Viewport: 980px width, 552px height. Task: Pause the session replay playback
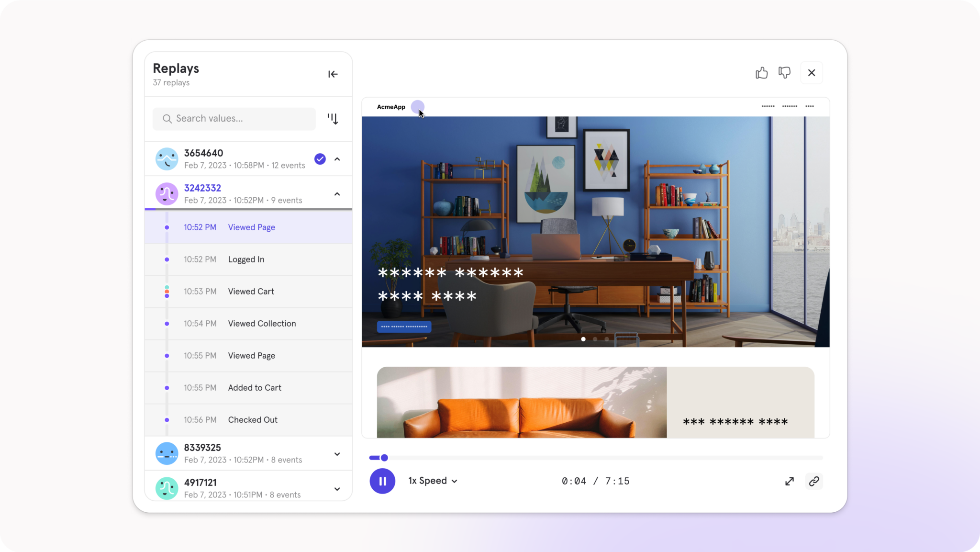click(382, 481)
